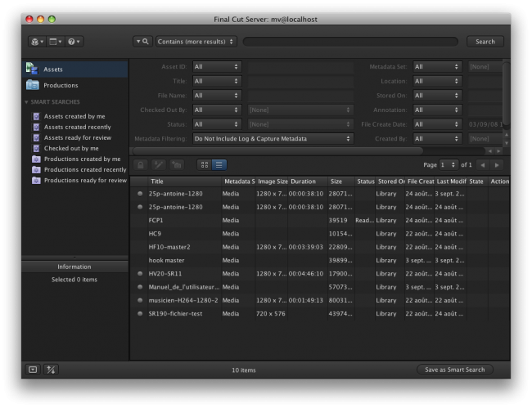The width and height of the screenshot is (532, 408).
Task: Go to previous results page arrow
Action: tap(483, 165)
